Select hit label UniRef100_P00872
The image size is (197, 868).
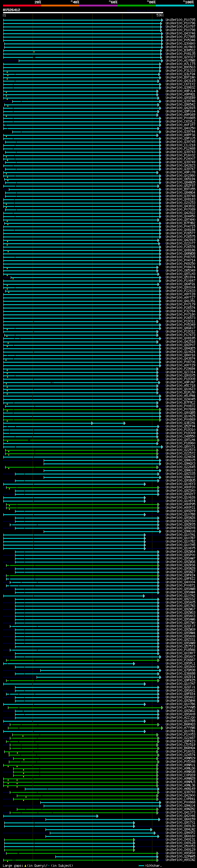pyautogui.click(x=180, y=406)
